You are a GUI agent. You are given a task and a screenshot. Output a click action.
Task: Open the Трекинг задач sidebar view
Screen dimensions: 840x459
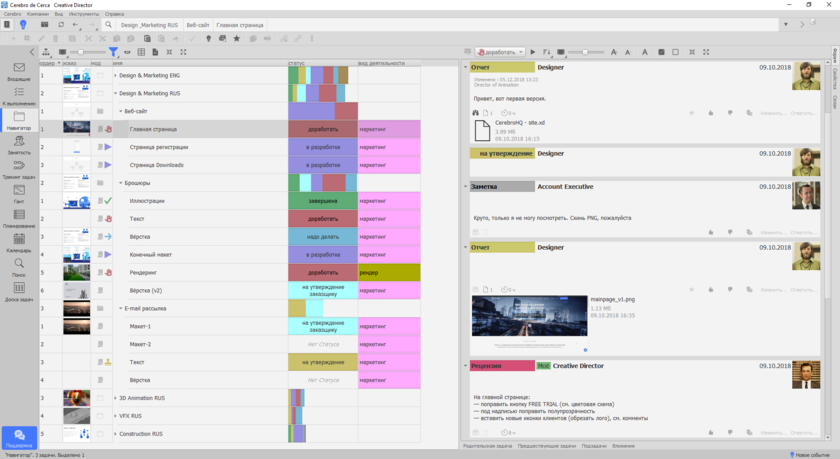pyautogui.click(x=18, y=168)
